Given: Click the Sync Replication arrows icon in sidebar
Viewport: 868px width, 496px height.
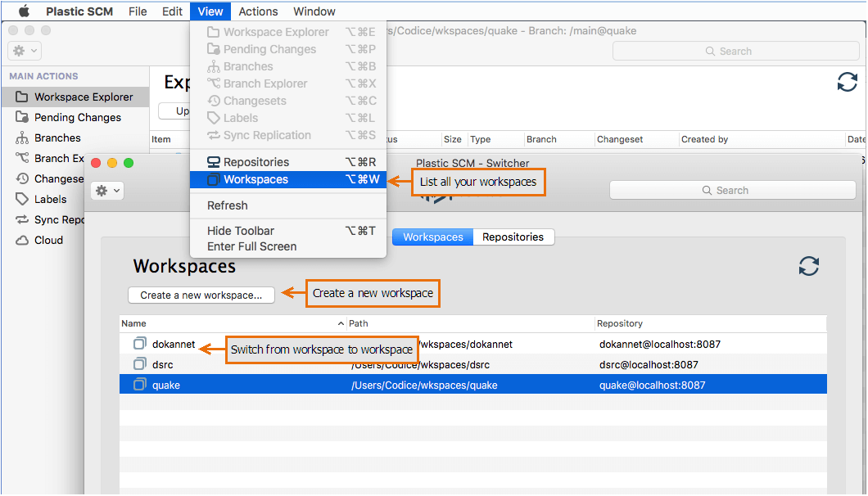Looking at the screenshot, I should click(22, 220).
